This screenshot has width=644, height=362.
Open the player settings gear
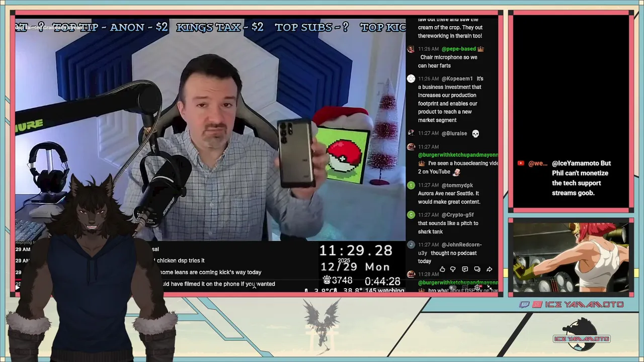(x=477, y=288)
